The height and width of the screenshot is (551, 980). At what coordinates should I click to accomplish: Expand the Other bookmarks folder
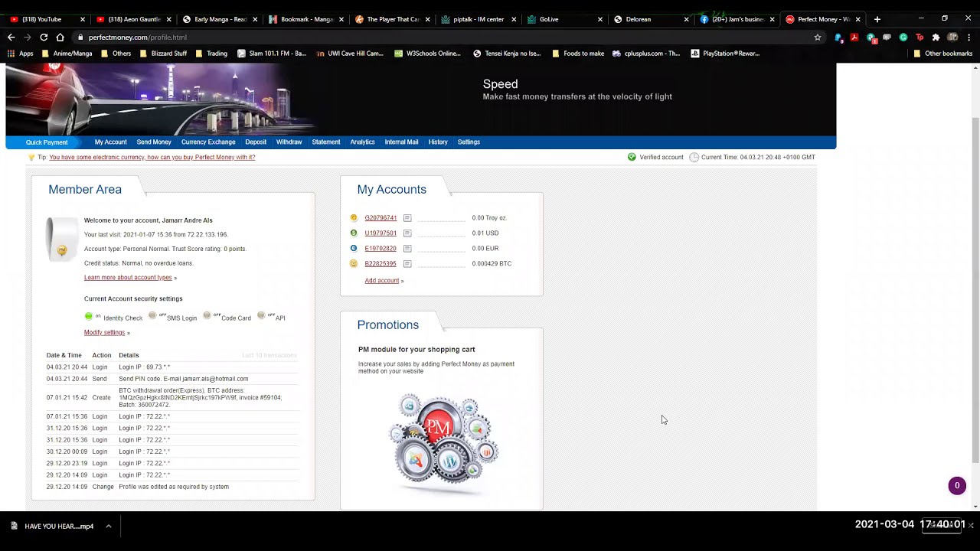(942, 54)
